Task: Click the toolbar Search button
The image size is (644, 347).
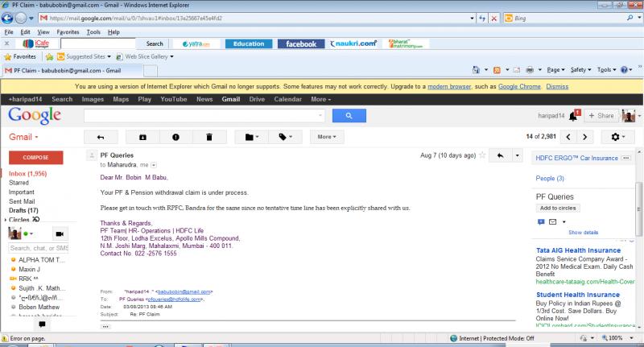Action: pos(155,44)
